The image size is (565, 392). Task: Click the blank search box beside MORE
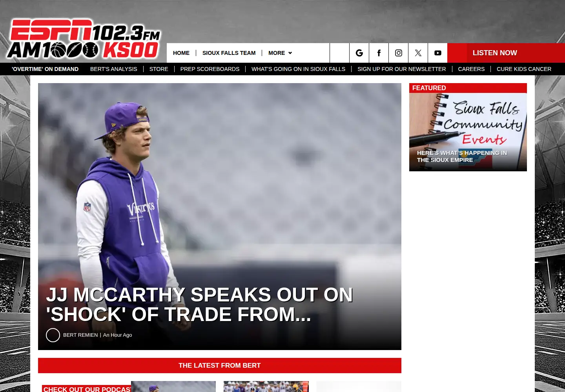coord(340,53)
